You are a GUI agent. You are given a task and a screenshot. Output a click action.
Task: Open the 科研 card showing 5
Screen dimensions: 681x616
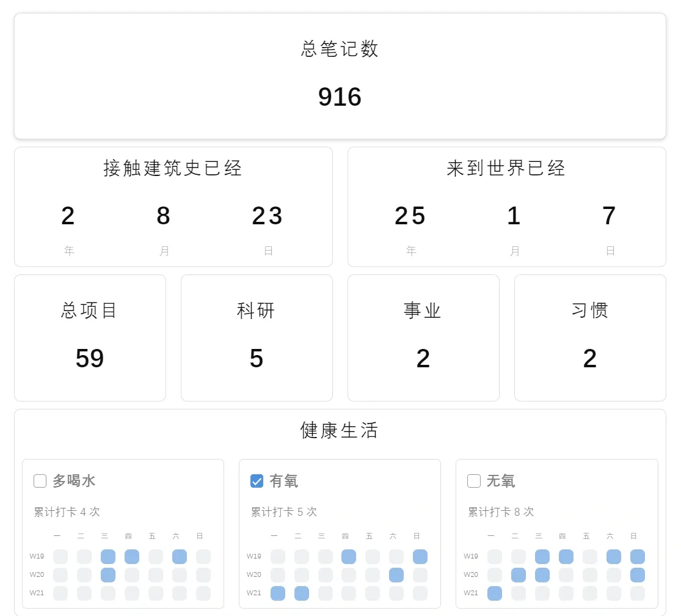tap(257, 337)
